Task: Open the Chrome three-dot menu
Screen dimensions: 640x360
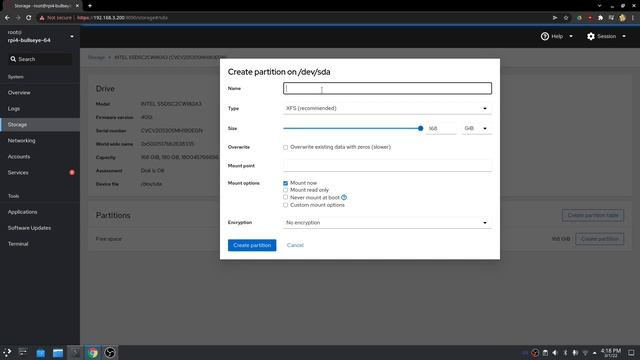Action: pos(633,18)
